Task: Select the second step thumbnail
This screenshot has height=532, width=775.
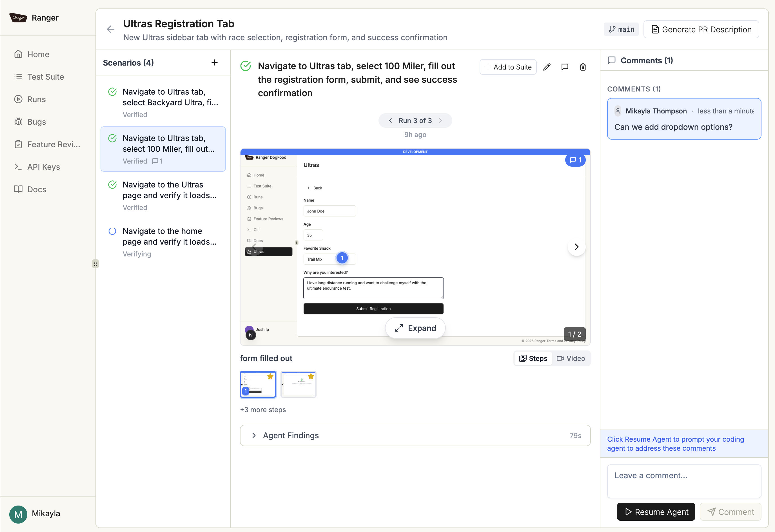Action: [x=298, y=384]
